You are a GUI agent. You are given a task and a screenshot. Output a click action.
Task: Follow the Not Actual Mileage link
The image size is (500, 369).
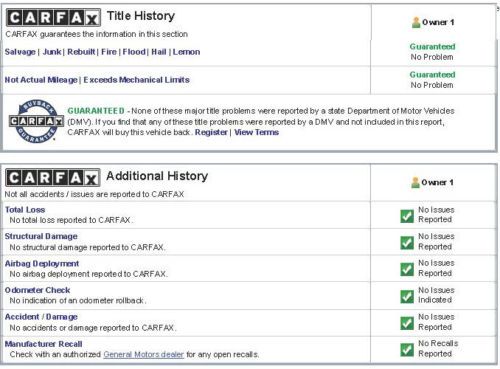[41, 80]
